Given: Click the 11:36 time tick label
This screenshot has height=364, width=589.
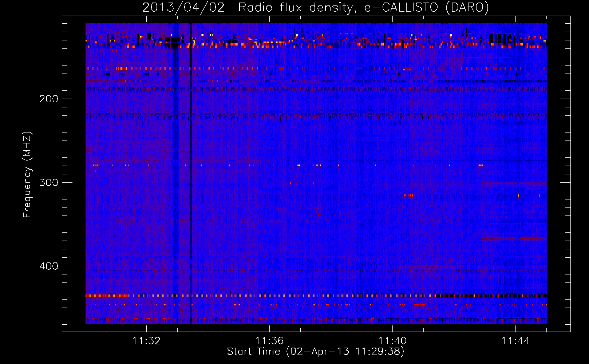Looking at the screenshot, I should pos(269,341).
